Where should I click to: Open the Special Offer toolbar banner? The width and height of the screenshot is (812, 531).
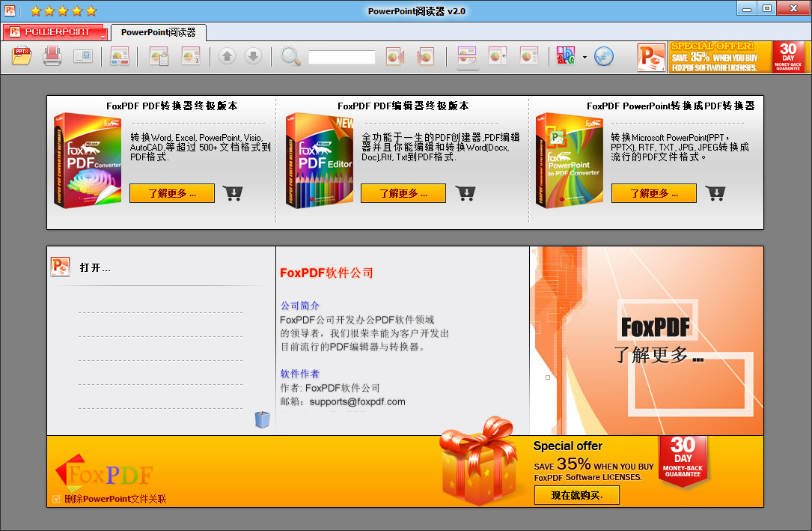tap(738, 57)
